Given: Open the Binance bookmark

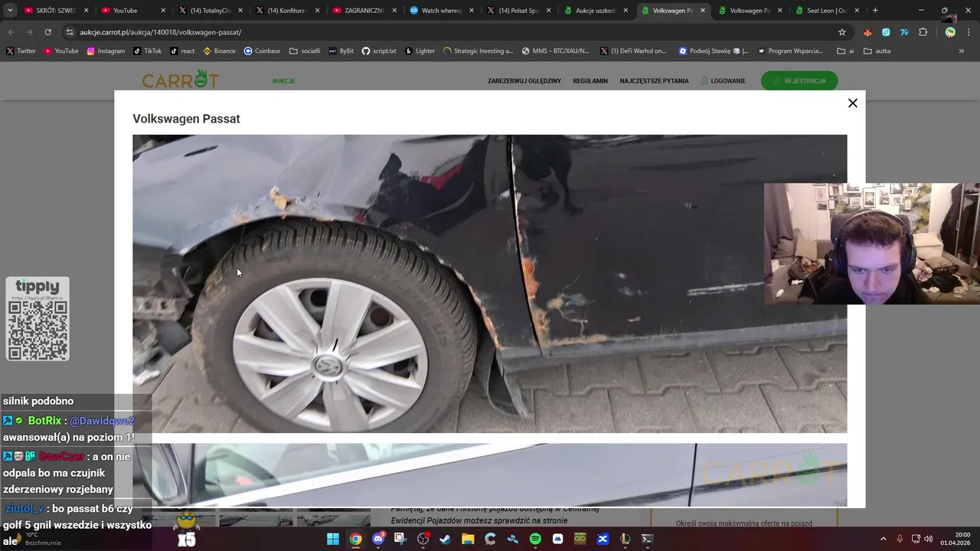Looking at the screenshot, I should pyautogui.click(x=219, y=51).
